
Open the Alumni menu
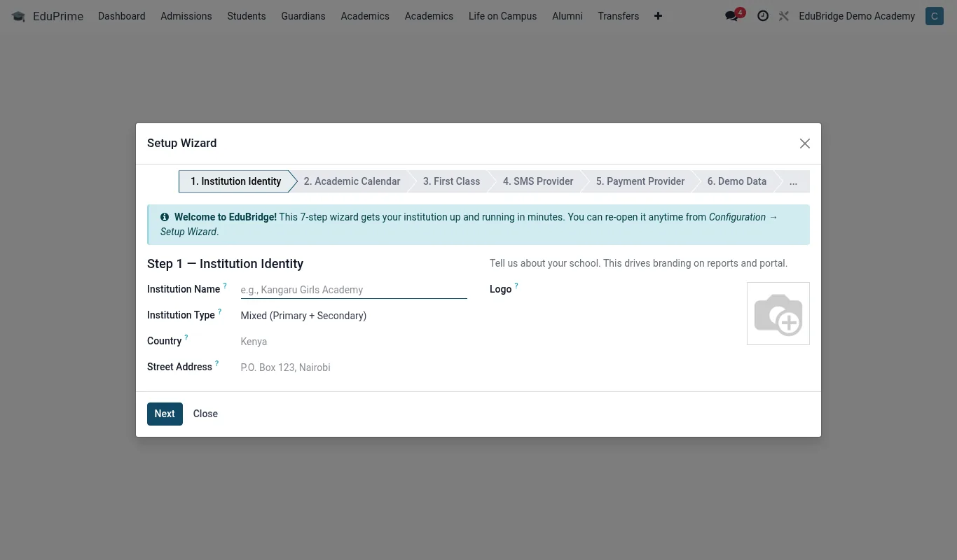pos(567,16)
